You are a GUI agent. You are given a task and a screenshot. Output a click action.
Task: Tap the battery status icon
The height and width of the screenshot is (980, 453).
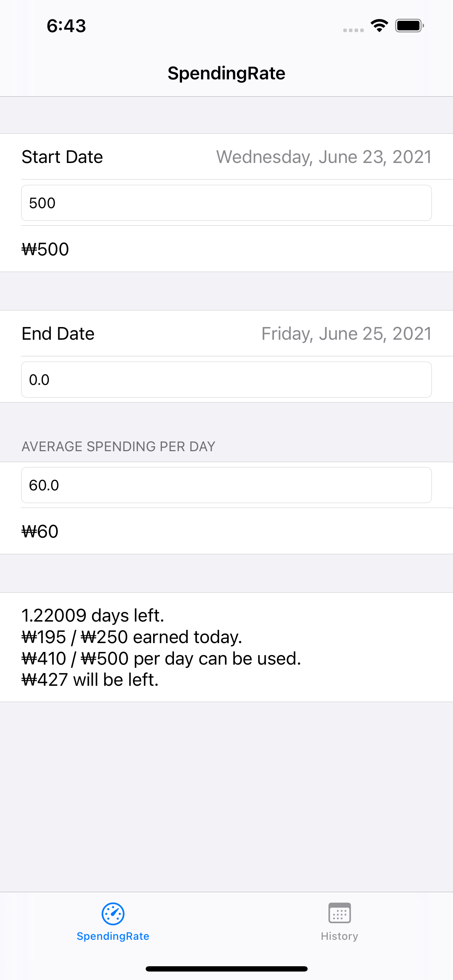[x=409, y=25]
